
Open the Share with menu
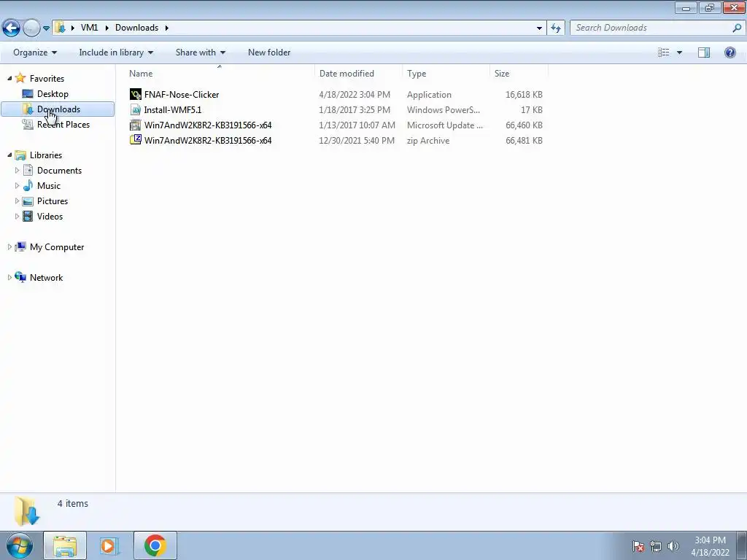[200, 52]
